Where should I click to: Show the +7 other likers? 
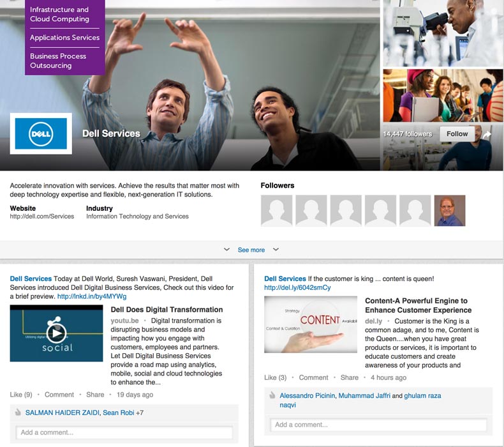(140, 413)
